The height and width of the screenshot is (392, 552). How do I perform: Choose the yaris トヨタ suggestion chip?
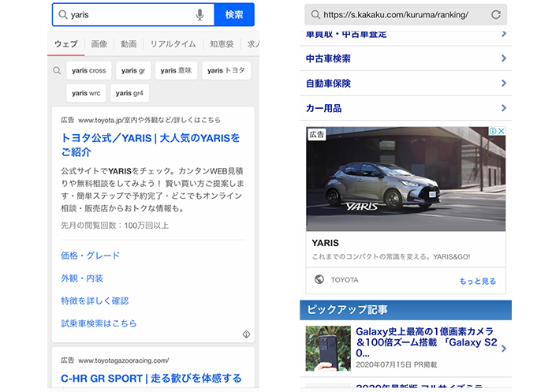(226, 70)
